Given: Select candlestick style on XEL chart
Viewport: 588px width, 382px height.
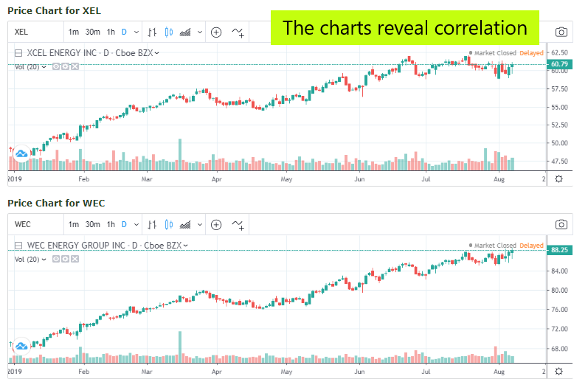Looking at the screenshot, I should coord(169,32).
